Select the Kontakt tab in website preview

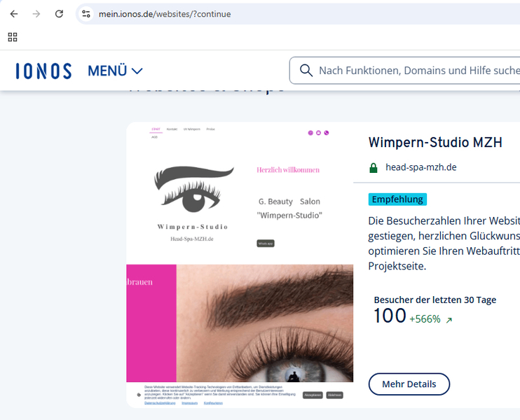172,129
